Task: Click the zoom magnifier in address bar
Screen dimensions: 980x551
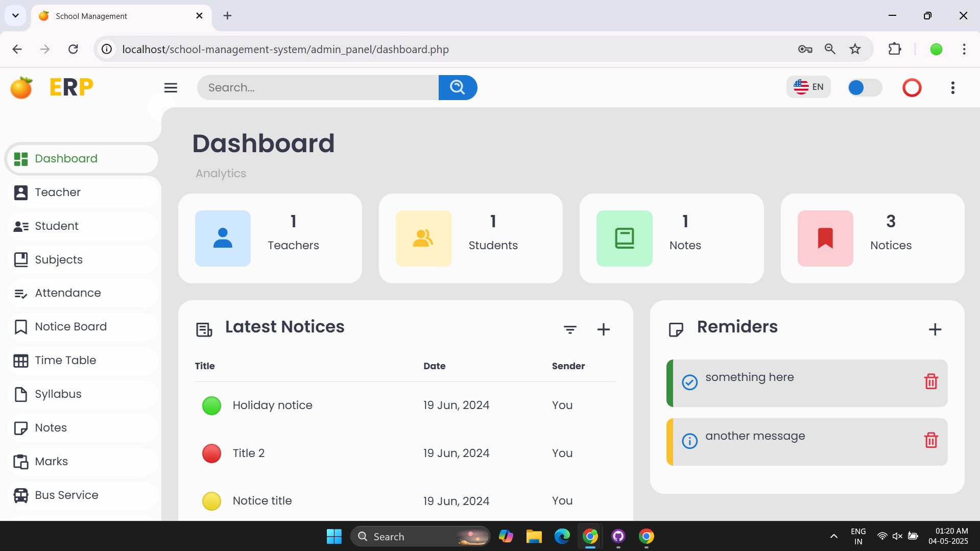Action: click(x=830, y=49)
